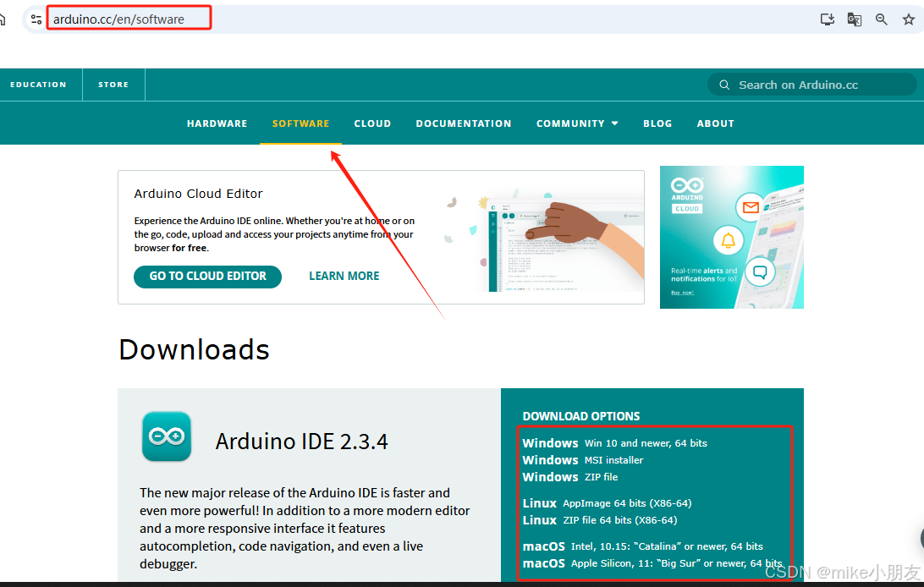The width and height of the screenshot is (924, 587).
Task: Open the Arduino Cloud alerts ad banner
Action: coord(732,238)
